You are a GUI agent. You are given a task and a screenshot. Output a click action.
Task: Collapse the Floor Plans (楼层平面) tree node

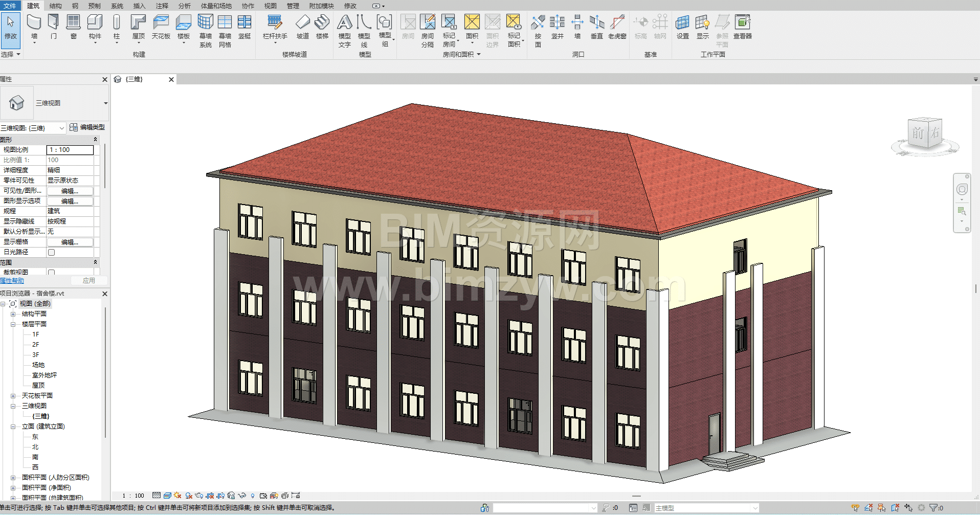tap(13, 324)
